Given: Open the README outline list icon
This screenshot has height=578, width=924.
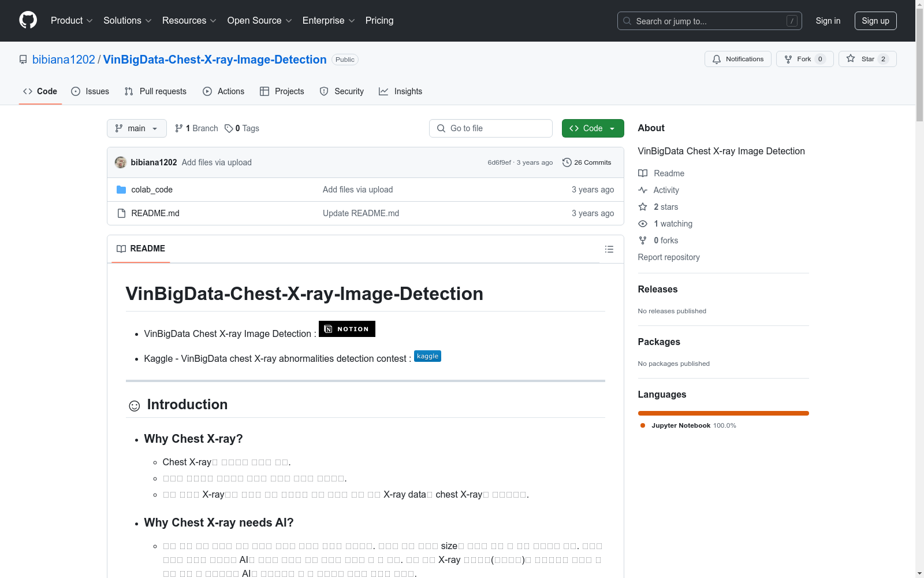Looking at the screenshot, I should click(x=609, y=249).
